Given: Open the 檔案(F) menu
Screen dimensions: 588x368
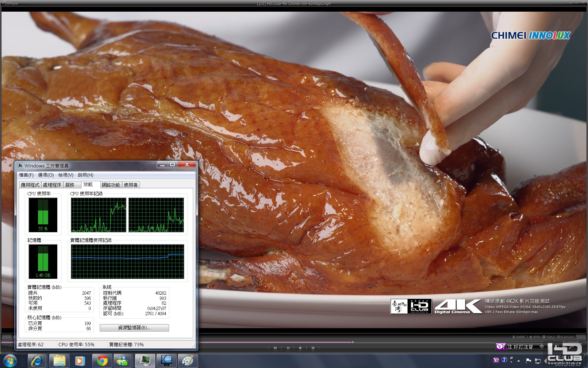Looking at the screenshot, I should (x=26, y=175).
